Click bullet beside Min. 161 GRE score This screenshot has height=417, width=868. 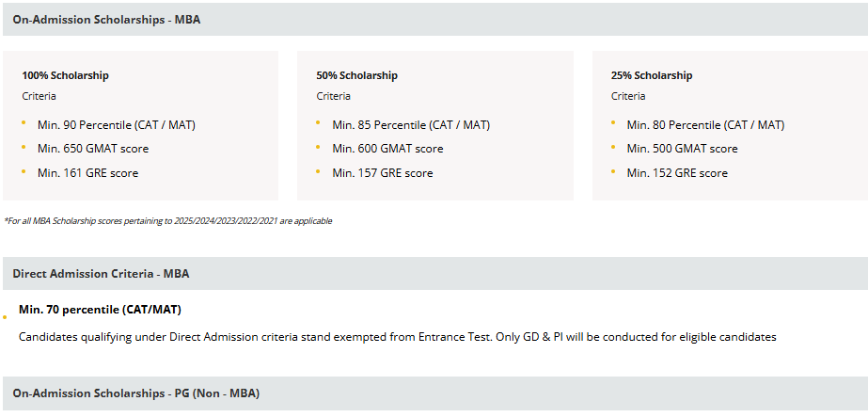[x=24, y=171]
